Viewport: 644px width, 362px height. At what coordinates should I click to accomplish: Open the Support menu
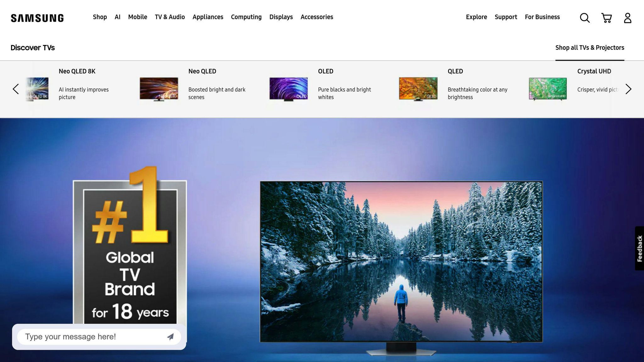click(x=506, y=17)
